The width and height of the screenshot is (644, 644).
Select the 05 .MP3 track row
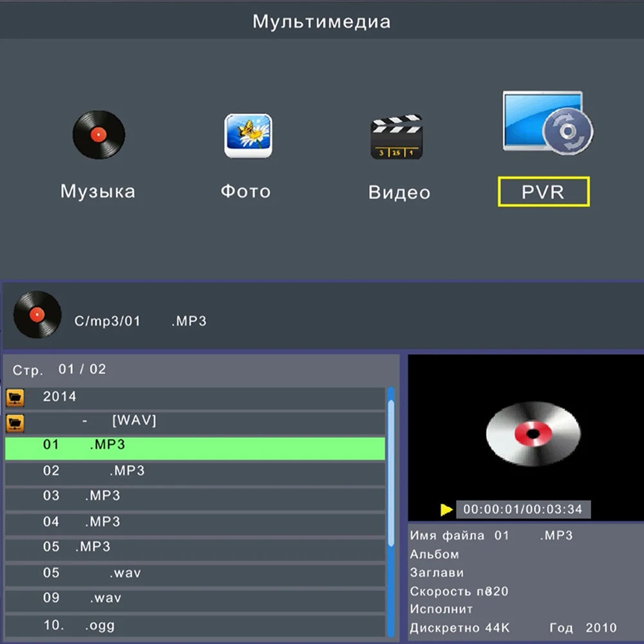click(x=195, y=551)
